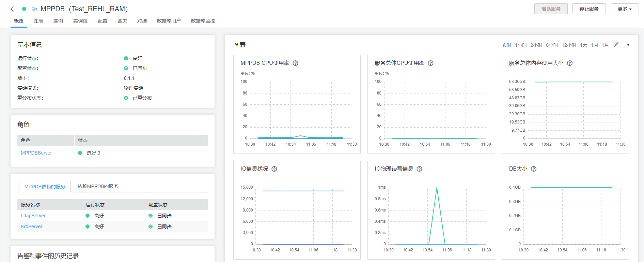Switch to the 数据库用户 tab
The image size is (644, 262).
click(x=169, y=21)
